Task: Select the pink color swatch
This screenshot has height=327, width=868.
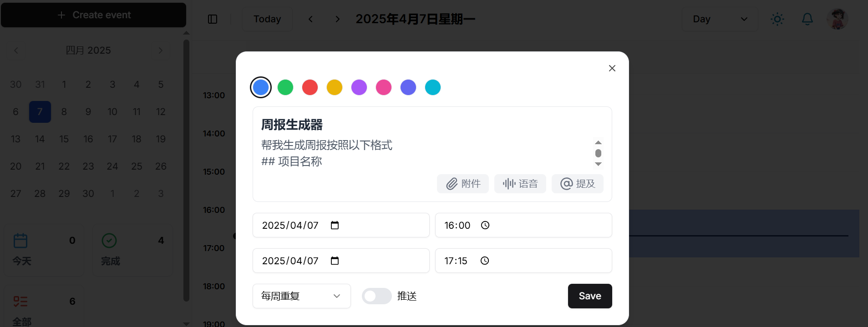Action: pyautogui.click(x=384, y=87)
